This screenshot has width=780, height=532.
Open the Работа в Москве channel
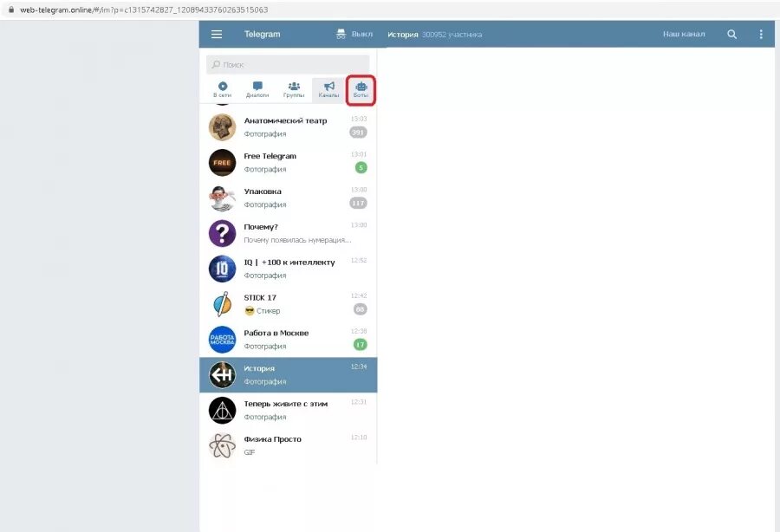(288, 339)
